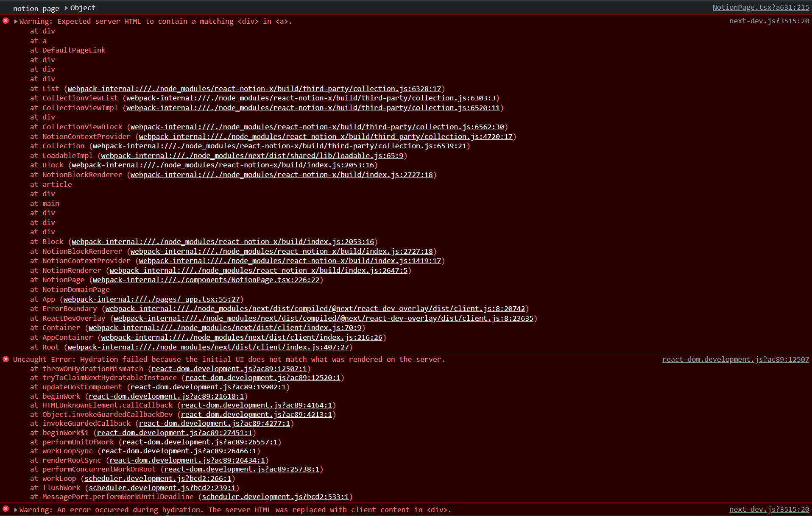Click the red error icon beside 'Expected server HTML' warning
Image resolution: width=812 pixels, height=516 pixels.
(6, 21)
